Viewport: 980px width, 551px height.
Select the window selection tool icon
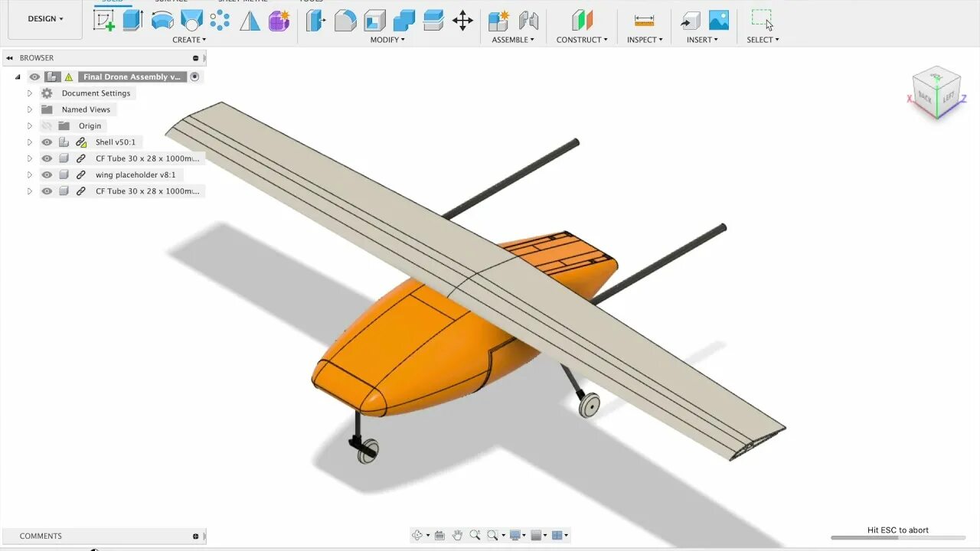tap(762, 19)
